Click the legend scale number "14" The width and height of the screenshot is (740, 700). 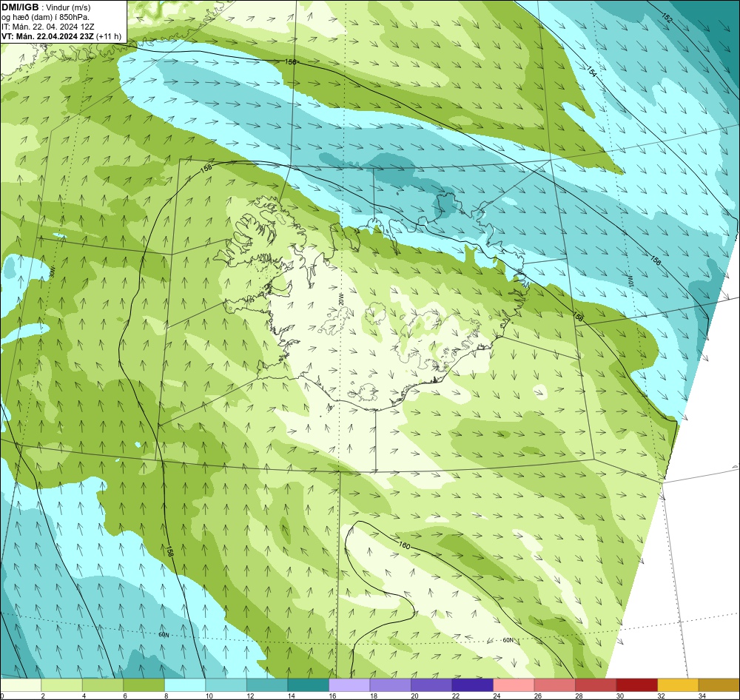tap(291, 696)
